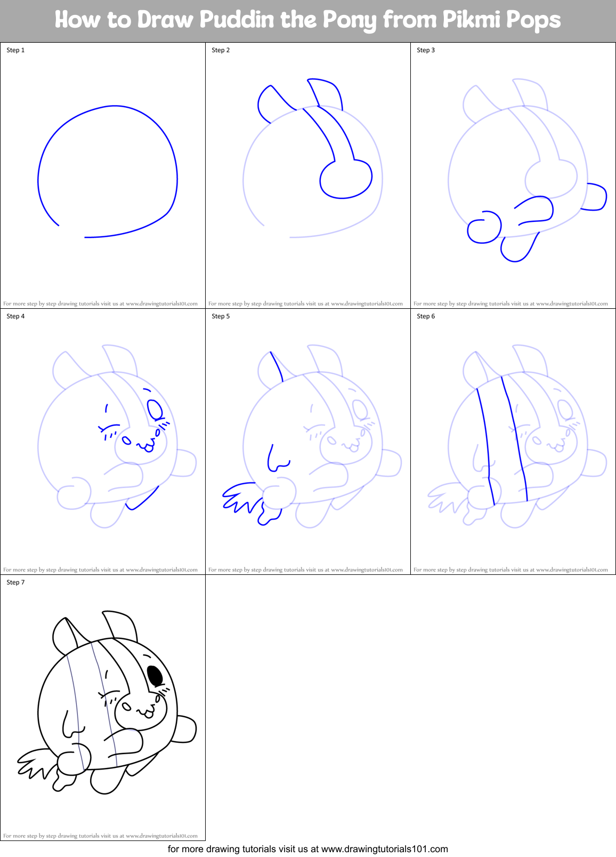Click the Step 6 panel footer website text
The height and width of the screenshot is (857, 616).
pyautogui.click(x=510, y=570)
